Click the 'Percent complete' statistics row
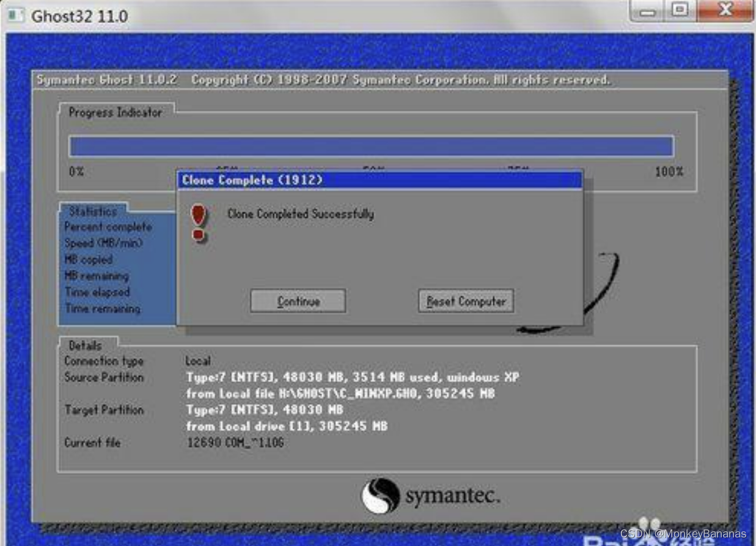The image size is (756, 546). [x=108, y=227]
